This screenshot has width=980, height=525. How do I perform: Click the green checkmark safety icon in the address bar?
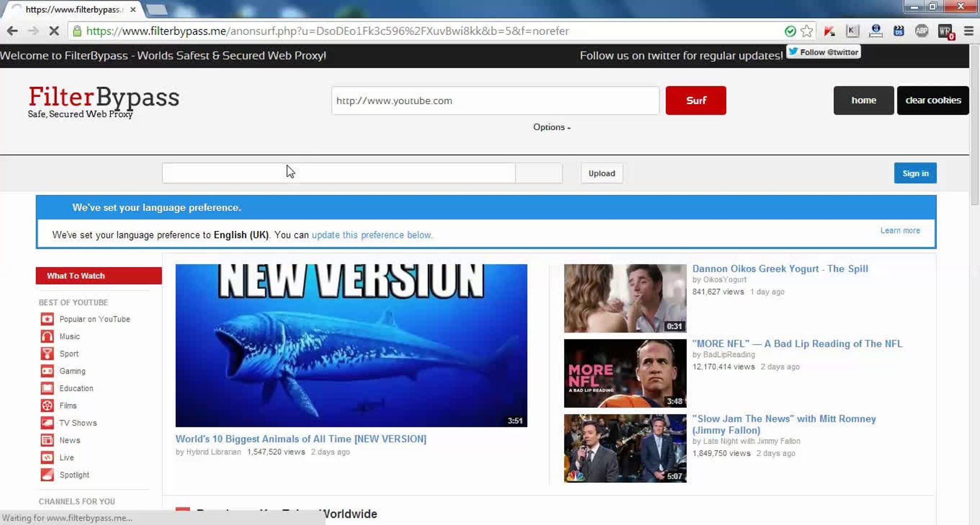[x=790, y=31]
